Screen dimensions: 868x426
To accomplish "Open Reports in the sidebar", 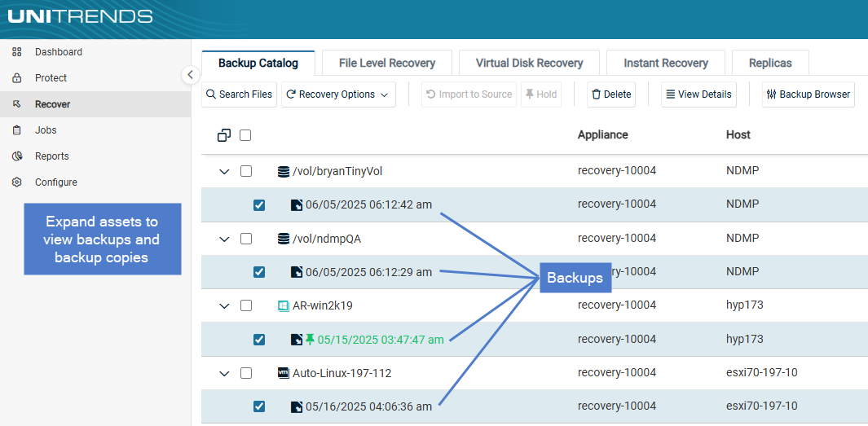I will 51,156.
